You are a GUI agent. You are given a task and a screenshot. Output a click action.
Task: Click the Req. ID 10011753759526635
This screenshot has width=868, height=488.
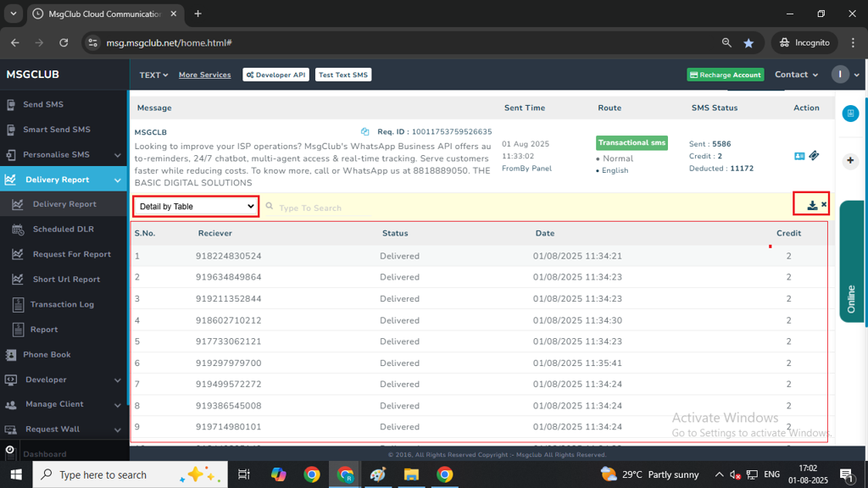[x=435, y=131]
